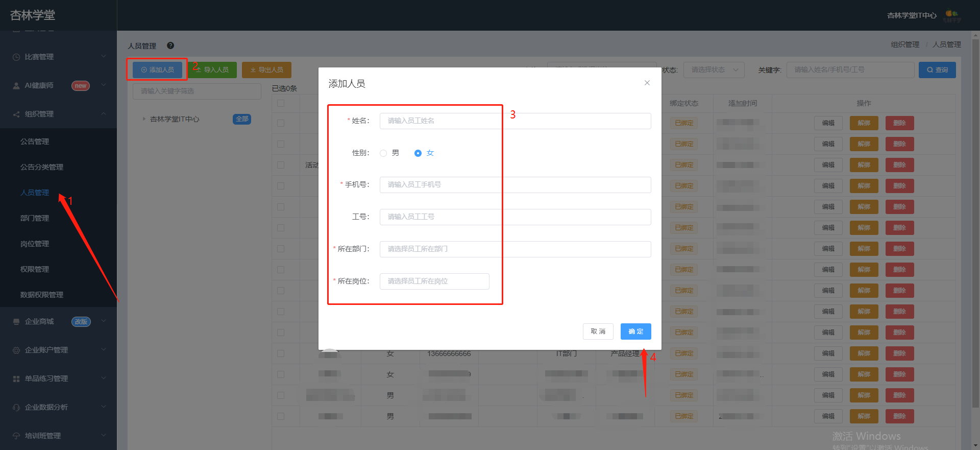Collapse the 组织管理 menu chevron
The width and height of the screenshot is (980, 450).
pos(104,113)
